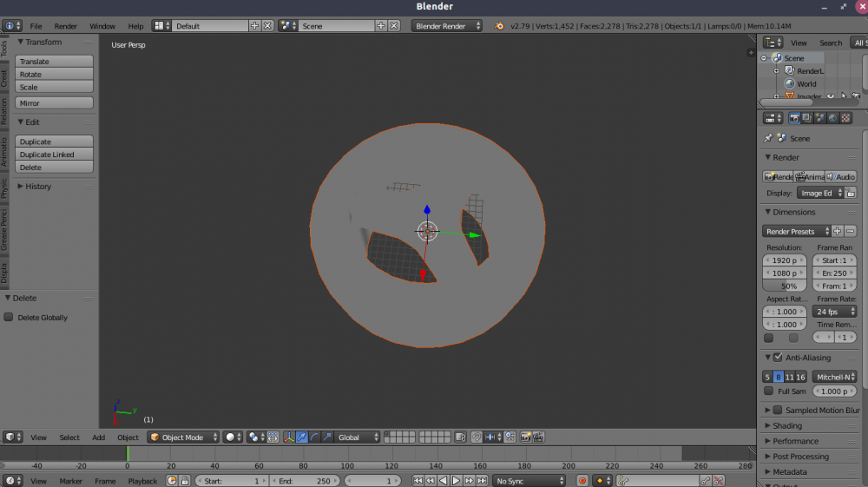The image size is (868, 487).
Task: Click the 50% resolution percentage slider
Action: click(785, 286)
